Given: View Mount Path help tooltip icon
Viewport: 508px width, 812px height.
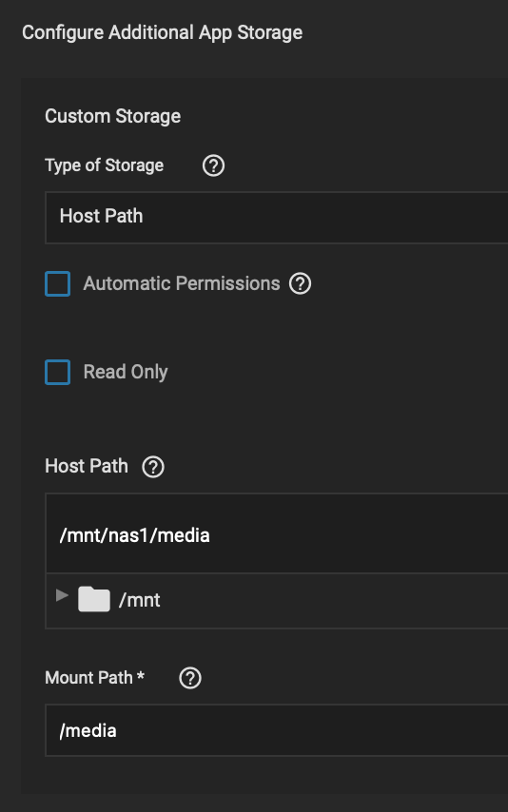Looking at the screenshot, I should (190, 678).
